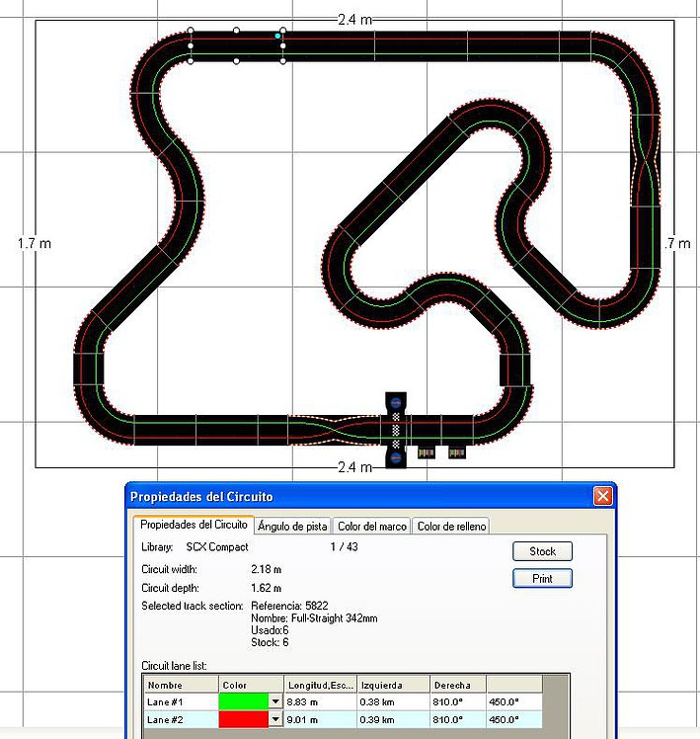
Task: Click the second controller connector below track
Action: click(x=456, y=452)
